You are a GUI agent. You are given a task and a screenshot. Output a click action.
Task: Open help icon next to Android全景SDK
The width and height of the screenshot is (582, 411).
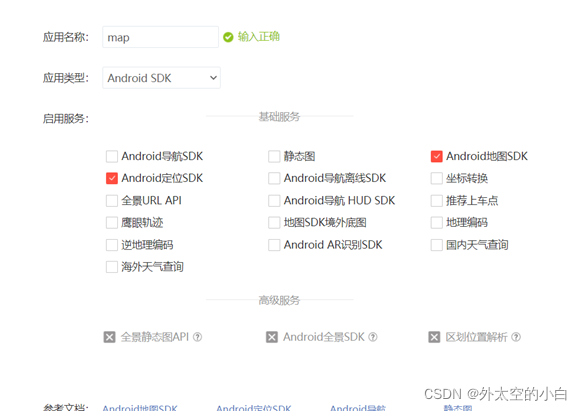pos(373,337)
